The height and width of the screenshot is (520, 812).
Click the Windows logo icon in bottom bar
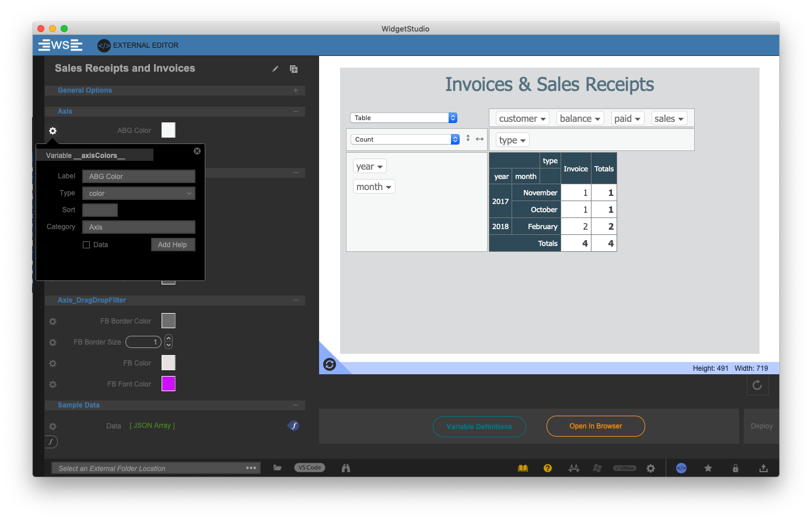click(x=597, y=468)
